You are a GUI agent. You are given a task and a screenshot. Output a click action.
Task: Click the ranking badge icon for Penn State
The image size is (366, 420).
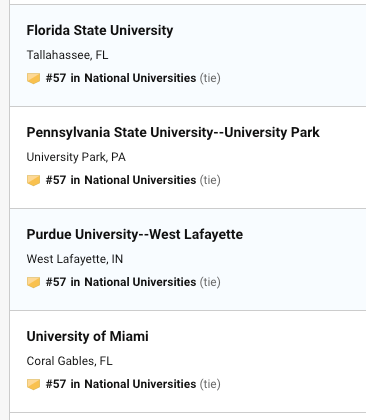tap(33, 181)
